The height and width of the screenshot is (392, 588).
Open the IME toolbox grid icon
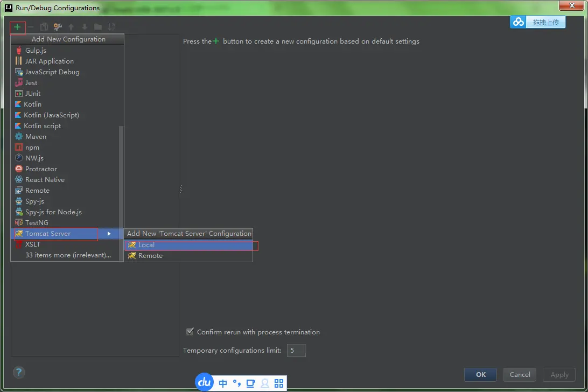coord(278,383)
